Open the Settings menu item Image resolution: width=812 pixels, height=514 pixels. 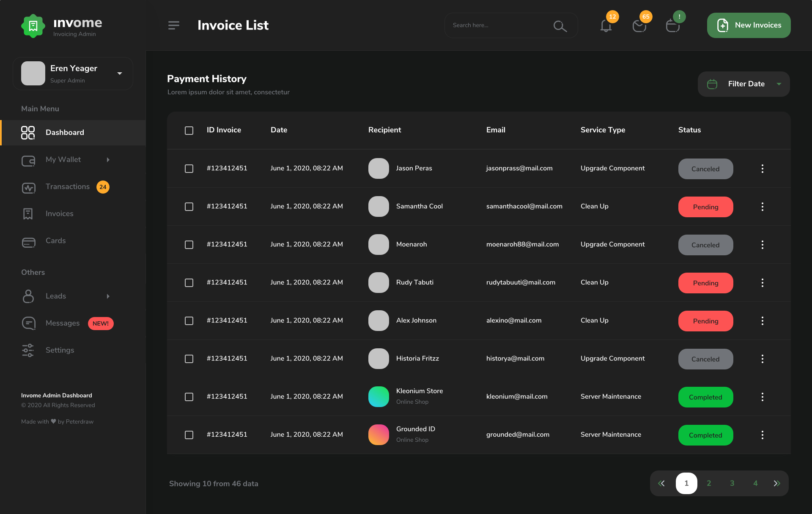coord(60,350)
